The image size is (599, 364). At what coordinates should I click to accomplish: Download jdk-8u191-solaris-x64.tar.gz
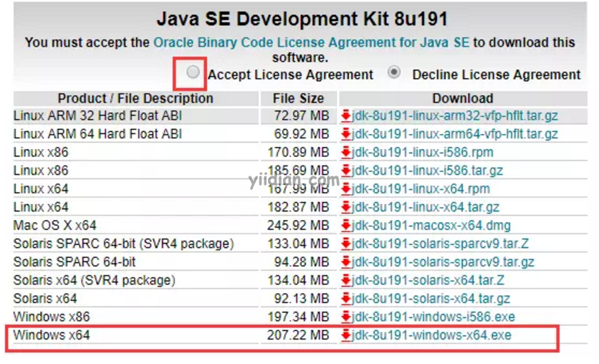coord(431,298)
